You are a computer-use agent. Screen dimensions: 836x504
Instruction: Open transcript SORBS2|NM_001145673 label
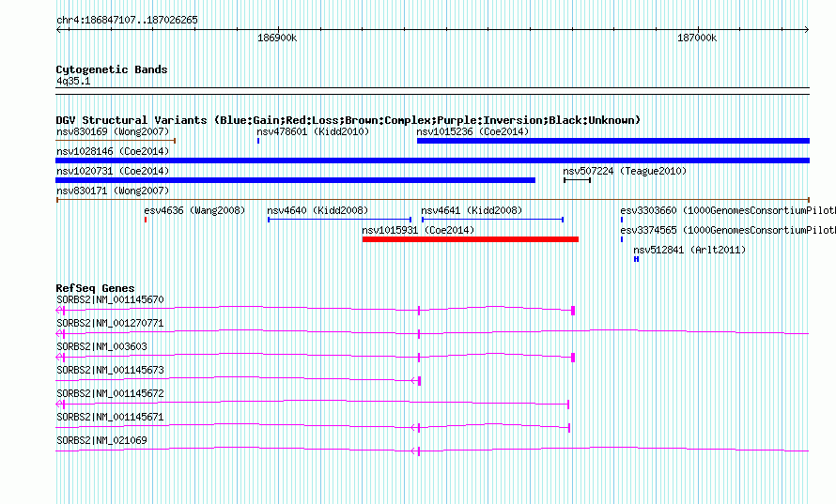click(x=110, y=370)
